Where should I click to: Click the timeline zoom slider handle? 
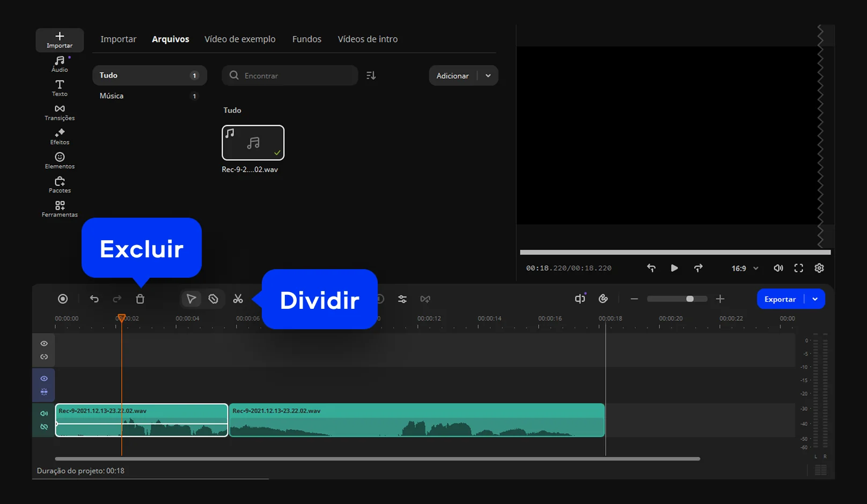click(690, 299)
